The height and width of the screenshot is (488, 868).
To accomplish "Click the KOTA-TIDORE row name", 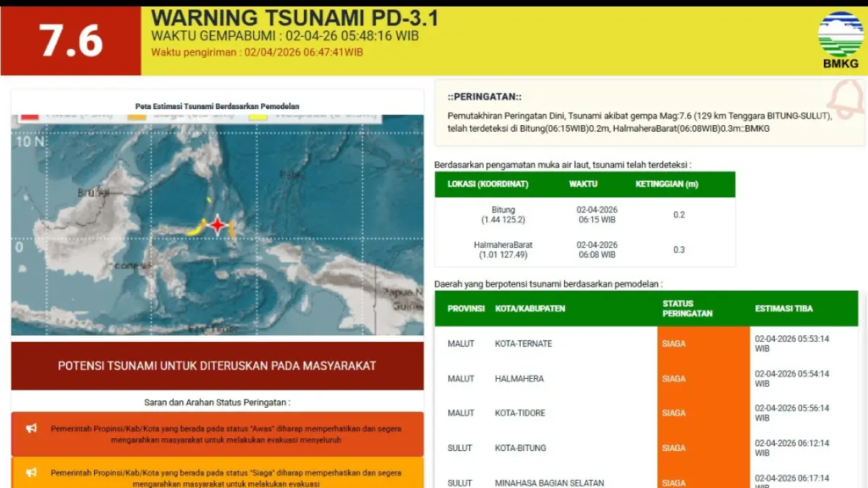I will [x=520, y=413].
